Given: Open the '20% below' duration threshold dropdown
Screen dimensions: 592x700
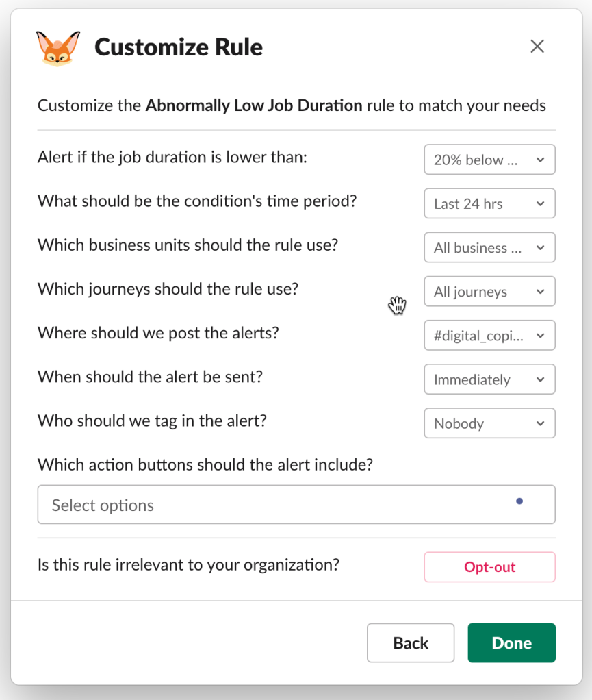Looking at the screenshot, I should [489, 160].
